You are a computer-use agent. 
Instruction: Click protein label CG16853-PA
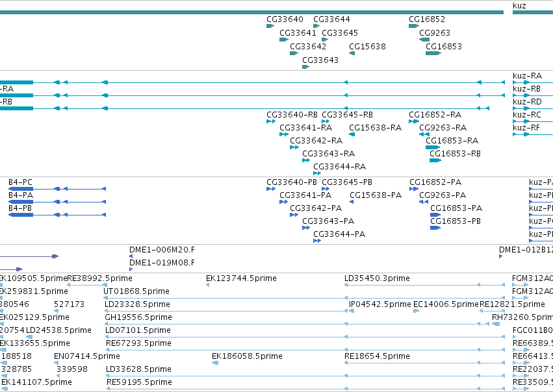click(x=456, y=208)
